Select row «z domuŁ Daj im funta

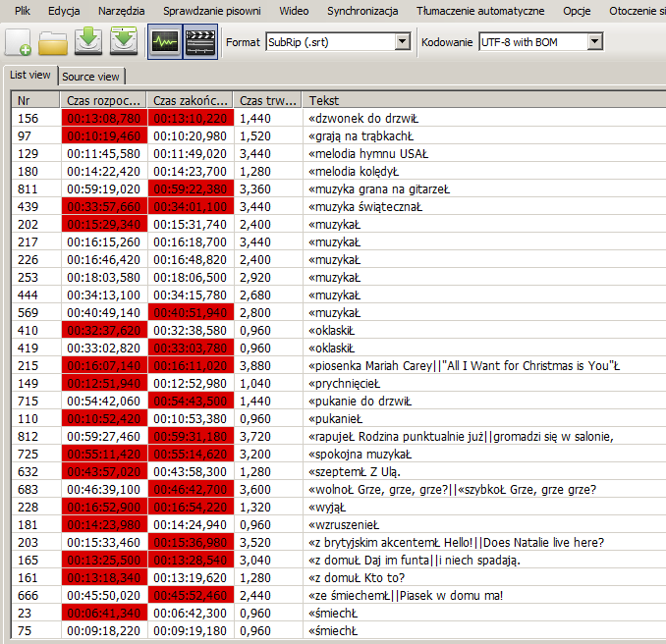point(339,561)
